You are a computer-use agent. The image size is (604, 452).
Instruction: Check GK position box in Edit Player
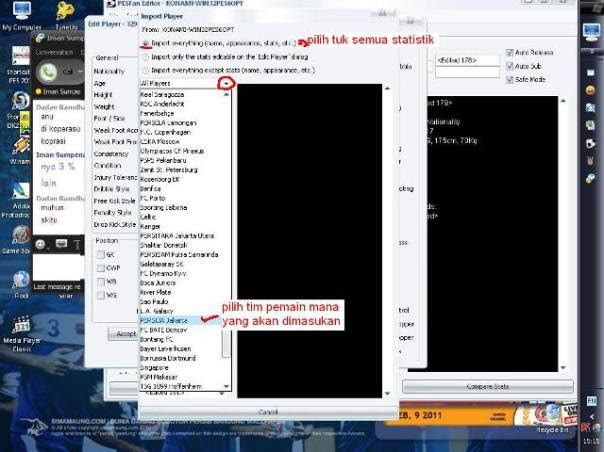coord(101,255)
